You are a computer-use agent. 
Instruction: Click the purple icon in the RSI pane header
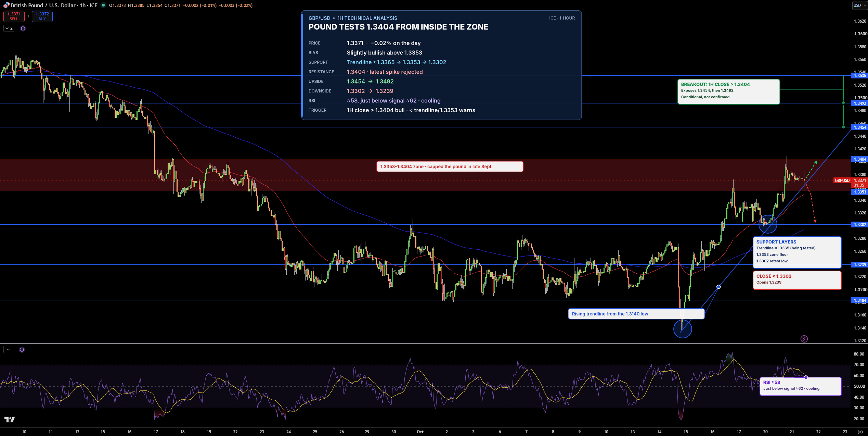(22, 350)
